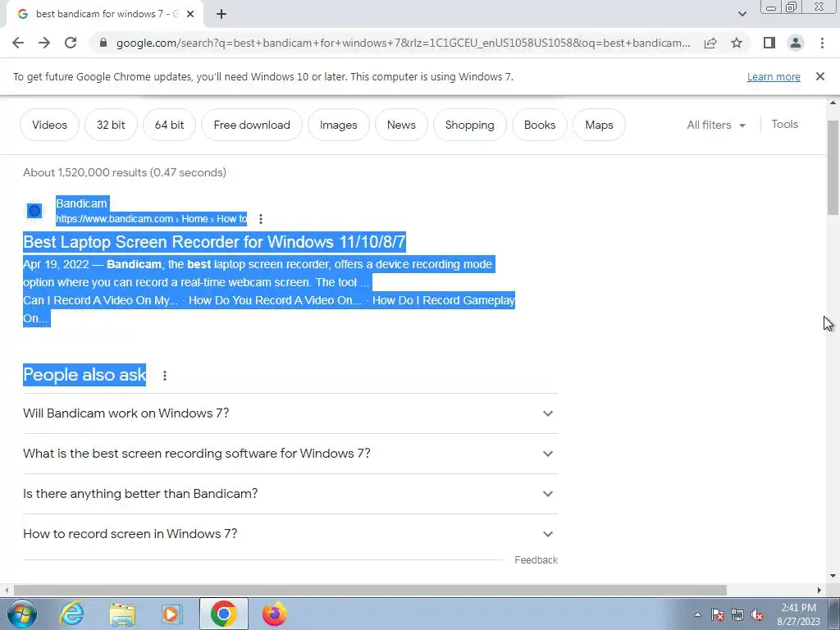Screen dimensions: 840x630
Task: Open Action Center flag icon
Action: [x=718, y=614]
